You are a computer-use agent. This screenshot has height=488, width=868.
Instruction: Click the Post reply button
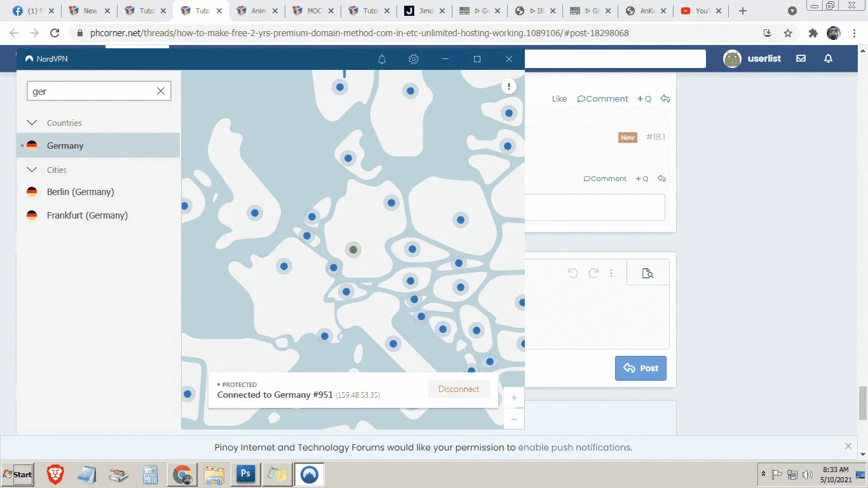coord(641,368)
